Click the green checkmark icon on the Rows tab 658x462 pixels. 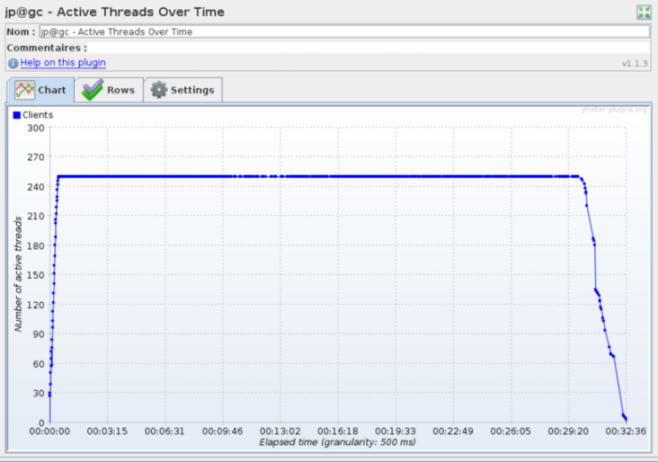point(92,90)
